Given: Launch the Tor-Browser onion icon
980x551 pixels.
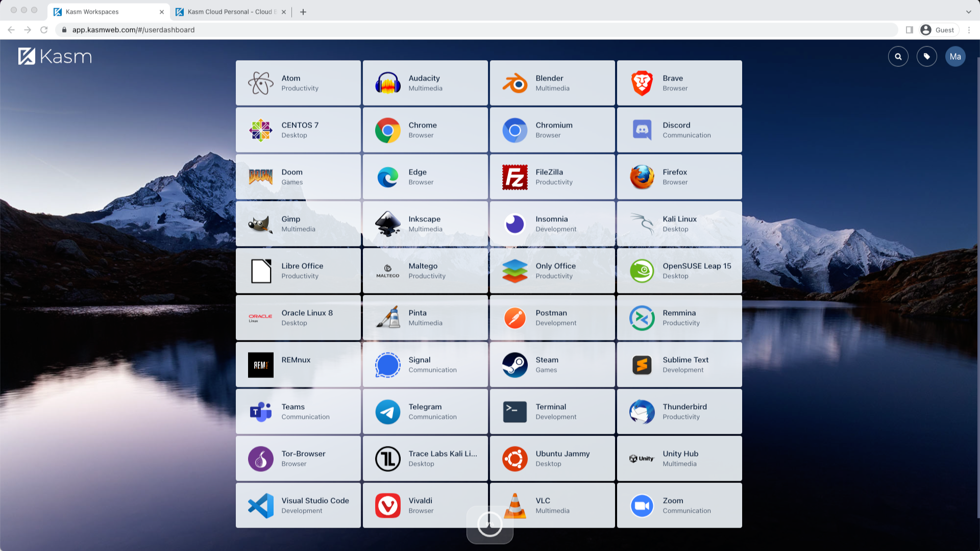Looking at the screenshot, I should coord(260,459).
